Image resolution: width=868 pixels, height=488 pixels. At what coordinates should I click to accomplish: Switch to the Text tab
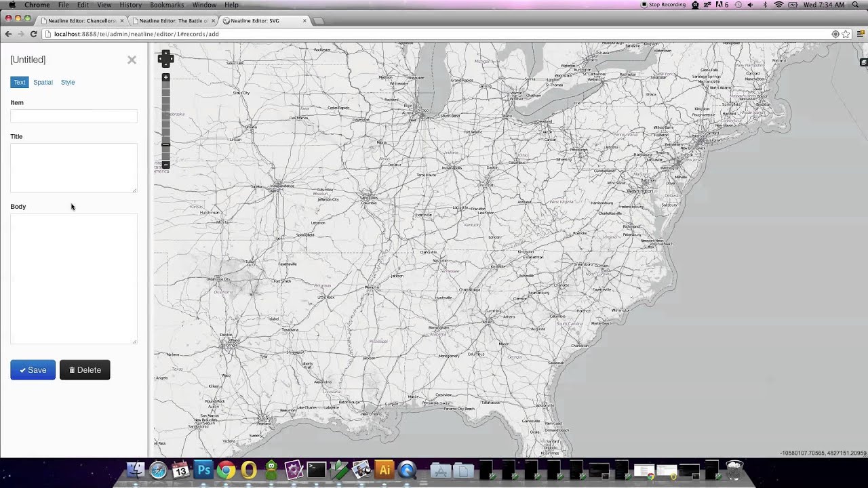[20, 82]
